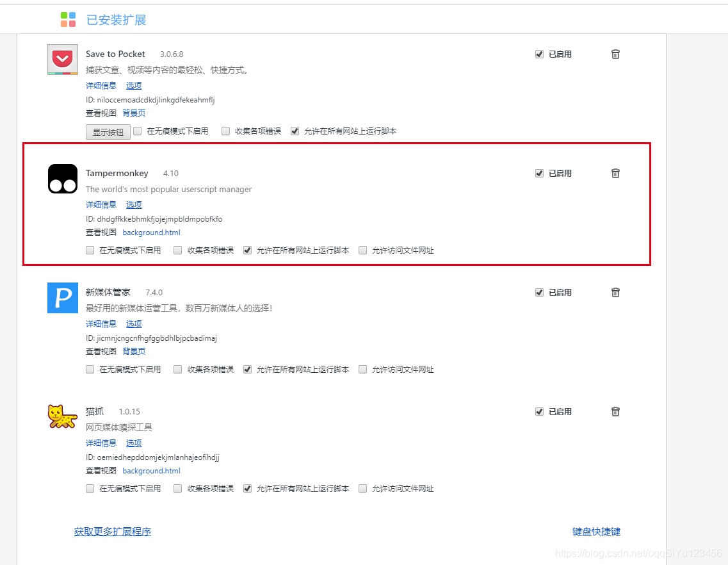Open 猫抓 background.html view
The width and height of the screenshot is (728, 565).
point(151,471)
